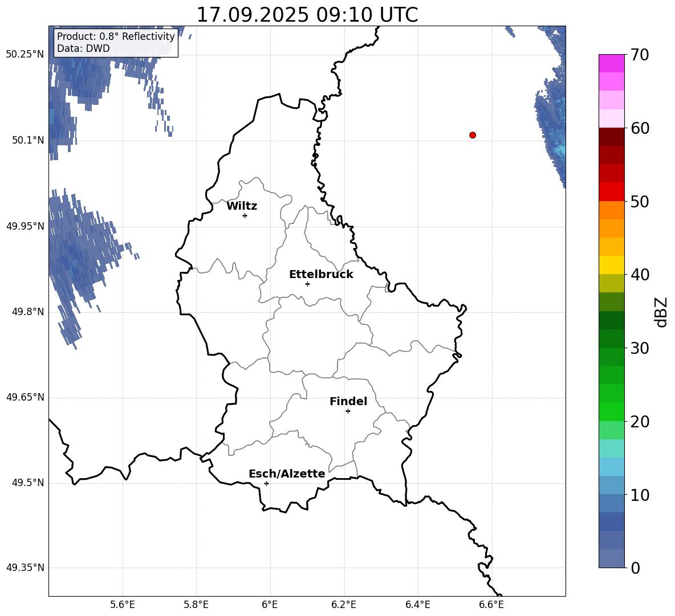Click the dark green colorbar segment above 30
This screenshot has height=616, width=675.
click(x=611, y=338)
